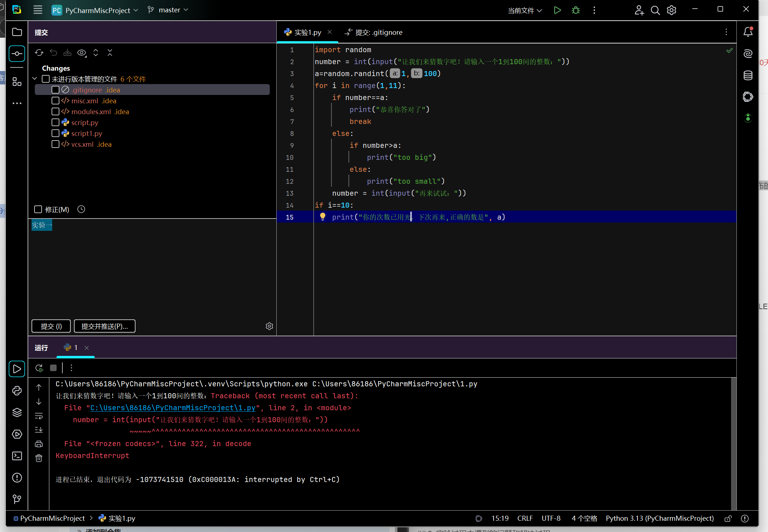Check the script.py file checkbox
The height and width of the screenshot is (532, 768).
[x=55, y=122]
